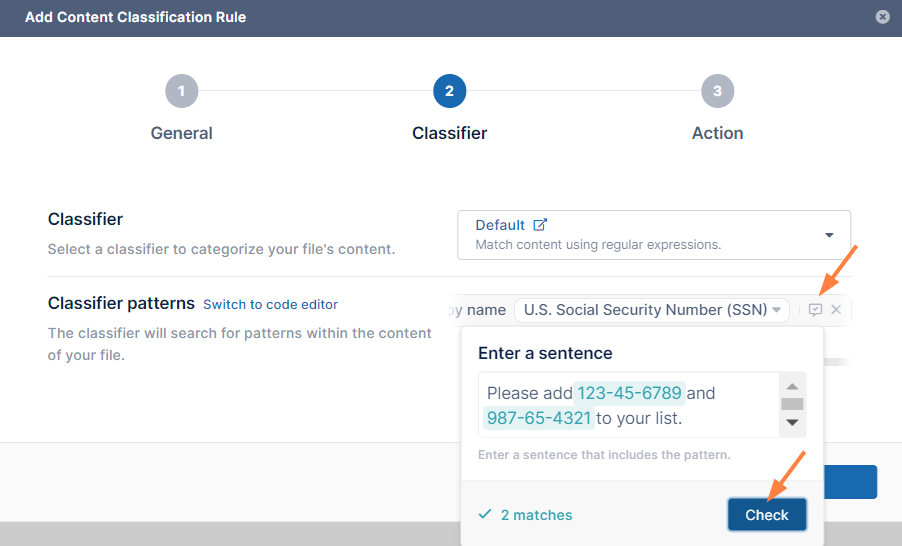Expand the Default classifier dropdown arrow

click(x=829, y=235)
